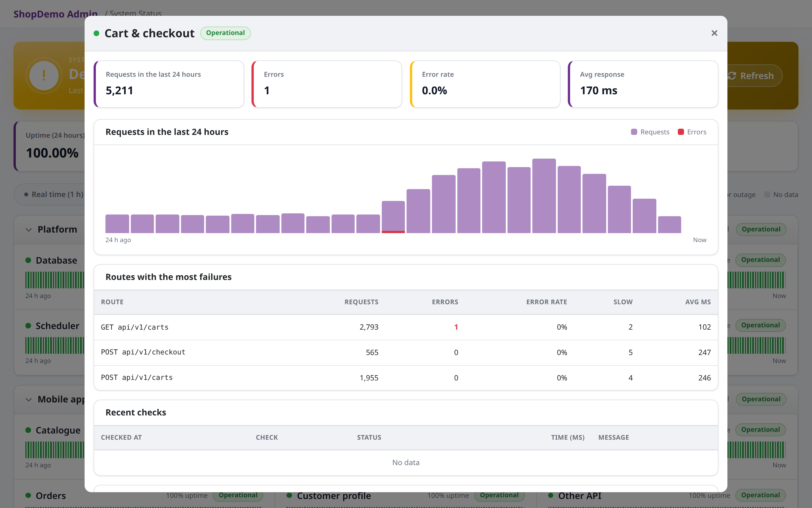Click the Requests legend purple swatch
812x508 pixels.
point(634,132)
